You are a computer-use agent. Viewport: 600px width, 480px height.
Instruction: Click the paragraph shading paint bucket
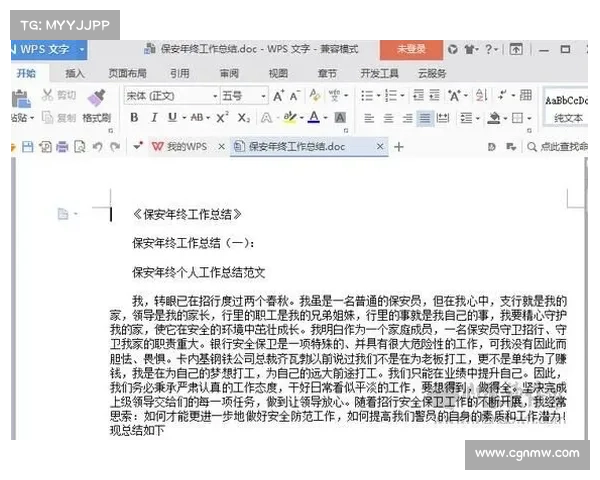494,118
